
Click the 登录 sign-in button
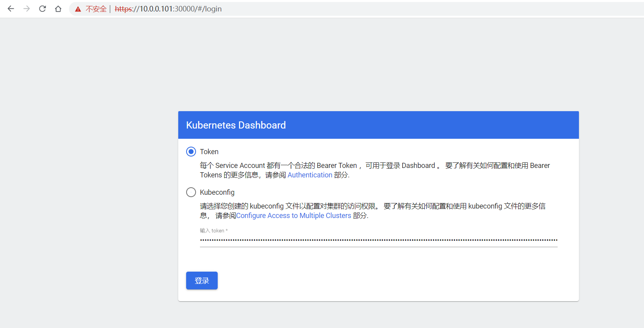202,280
